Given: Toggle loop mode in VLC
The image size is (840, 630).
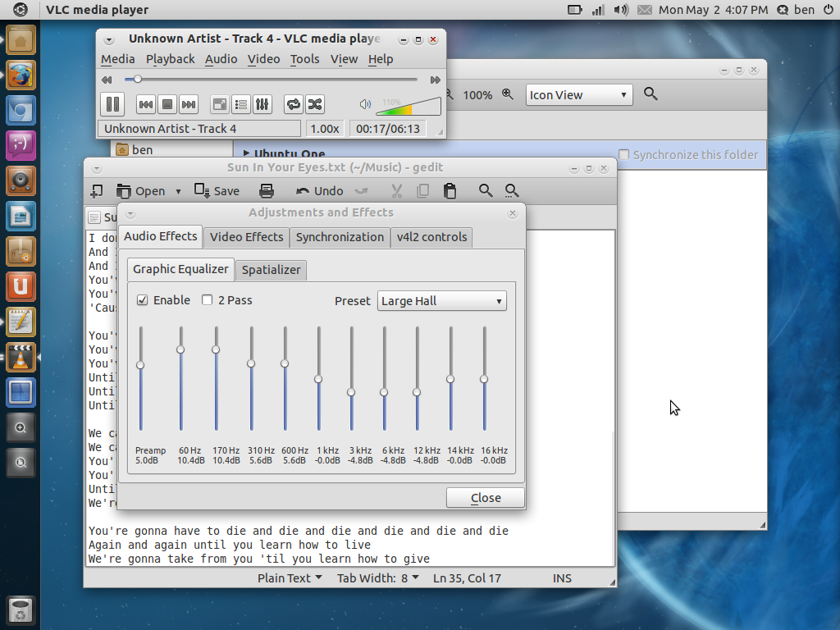Looking at the screenshot, I should [294, 104].
